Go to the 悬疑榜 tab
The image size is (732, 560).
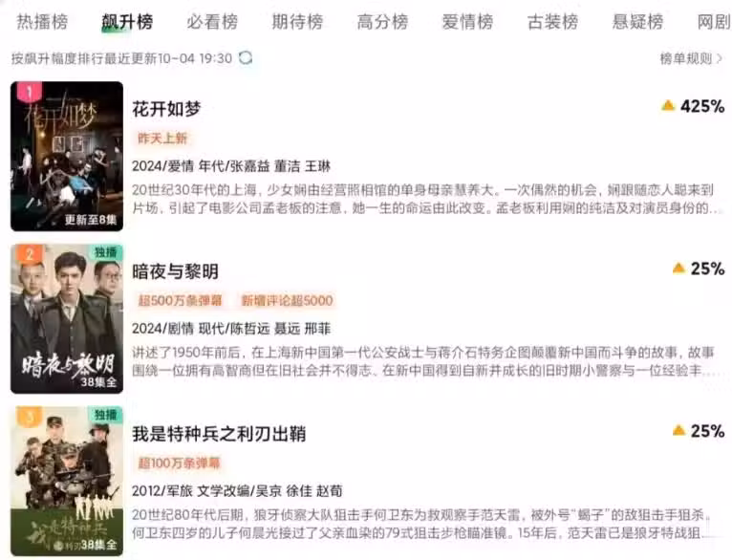click(637, 22)
